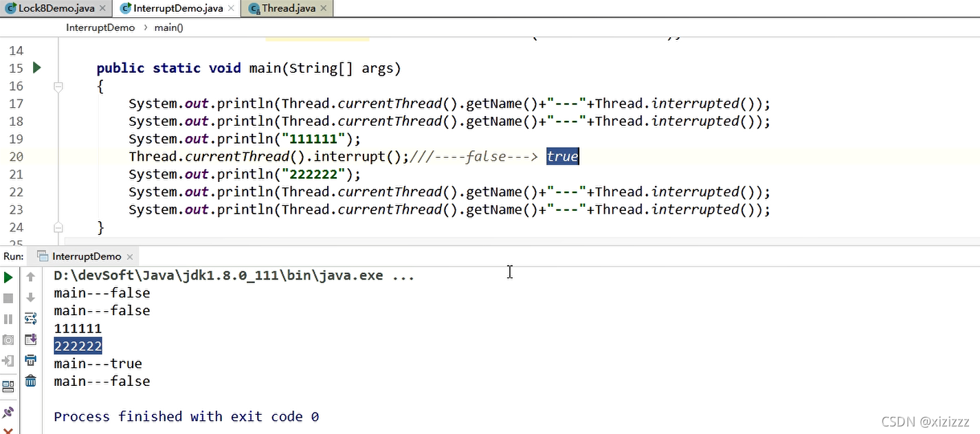Click the Down stack trace arrow
Viewport: 980px width, 434px height.
click(x=30, y=298)
